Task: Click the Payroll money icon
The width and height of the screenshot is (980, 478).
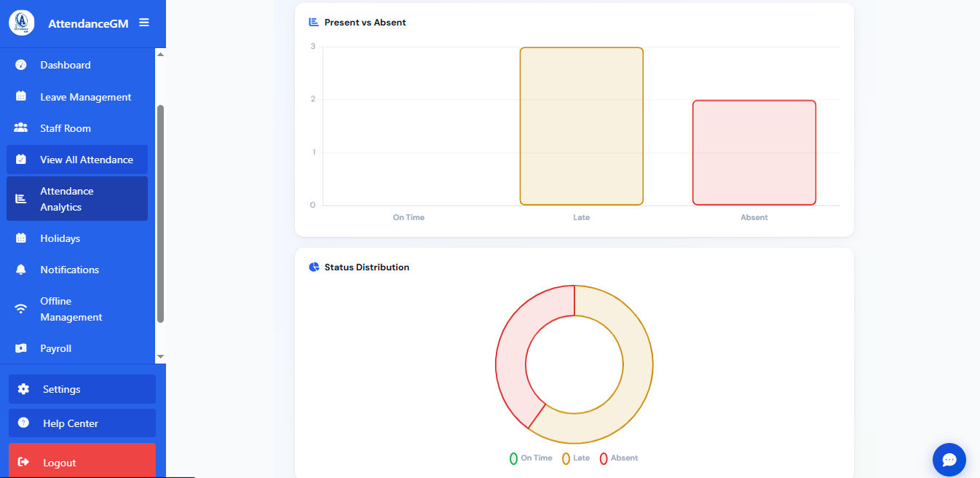Action: (x=21, y=348)
